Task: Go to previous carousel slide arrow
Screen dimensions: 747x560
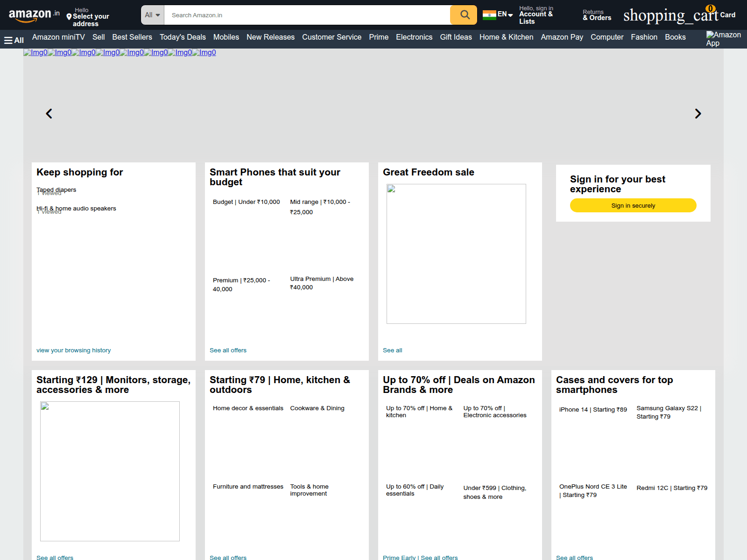Action: 49,113
